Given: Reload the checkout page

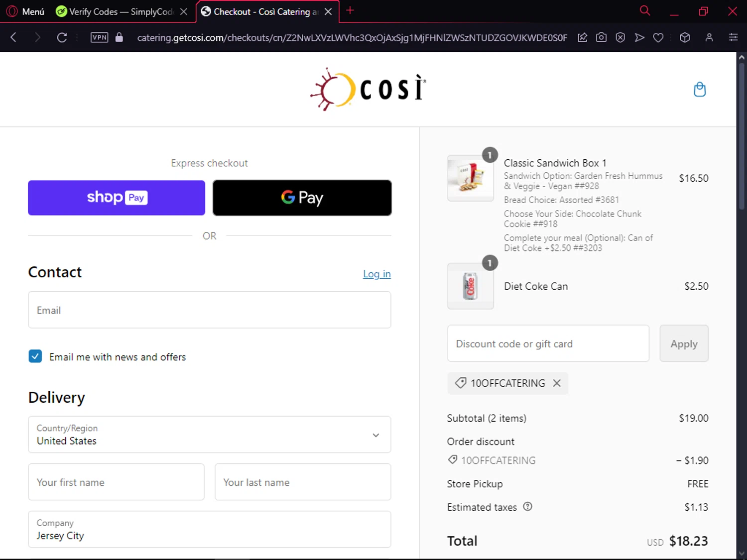Looking at the screenshot, I should 62,37.
